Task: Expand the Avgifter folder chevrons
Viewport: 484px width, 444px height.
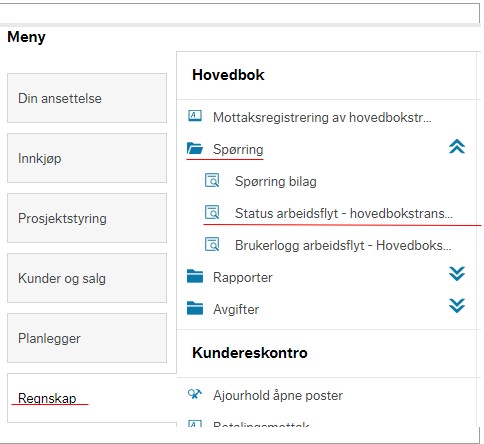Action: [457, 306]
